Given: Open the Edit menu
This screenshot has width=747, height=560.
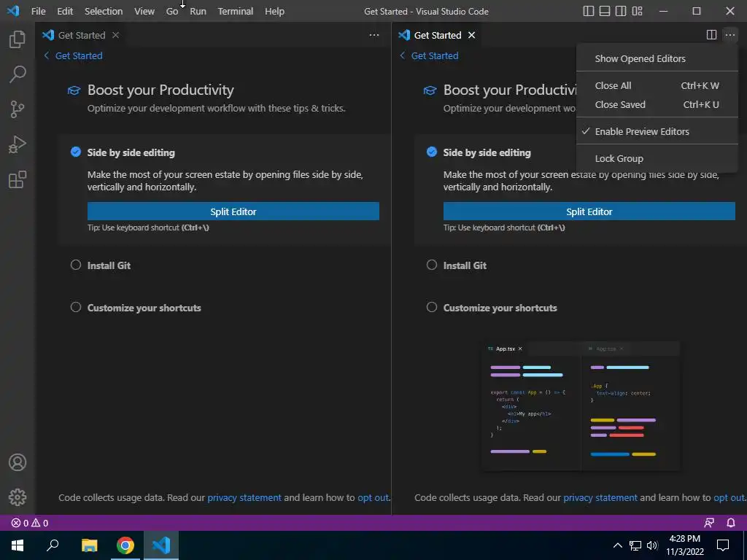Looking at the screenshot, I should pos(65,11).
